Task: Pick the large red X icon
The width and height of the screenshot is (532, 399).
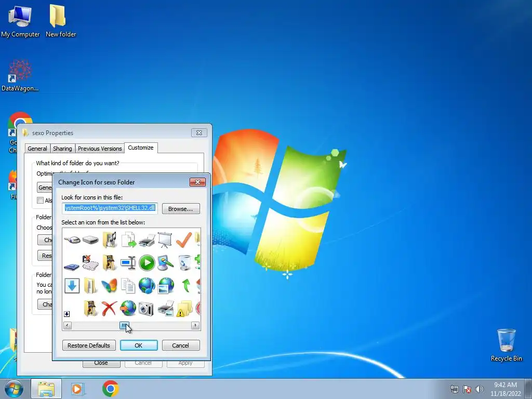Action: 109,309
